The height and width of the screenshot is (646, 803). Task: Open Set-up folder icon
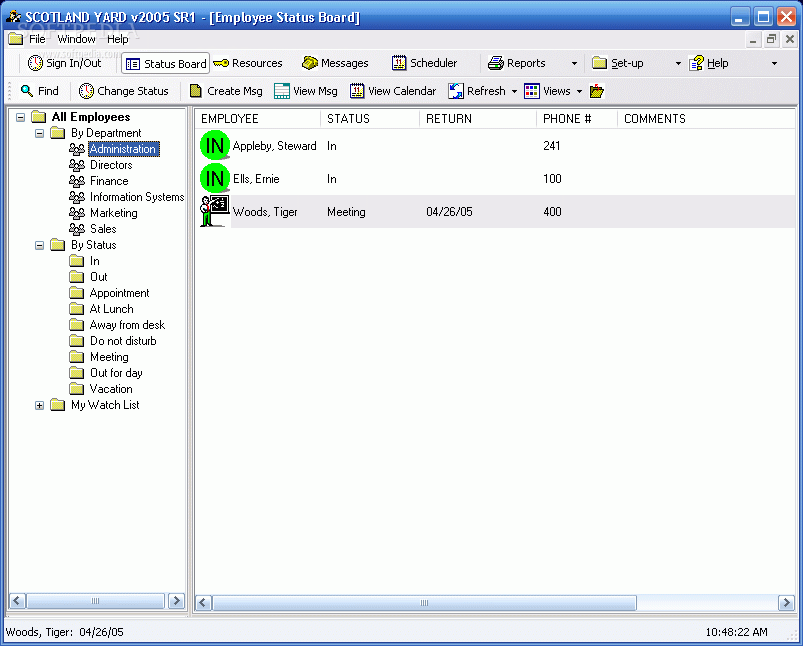(599, 63)
